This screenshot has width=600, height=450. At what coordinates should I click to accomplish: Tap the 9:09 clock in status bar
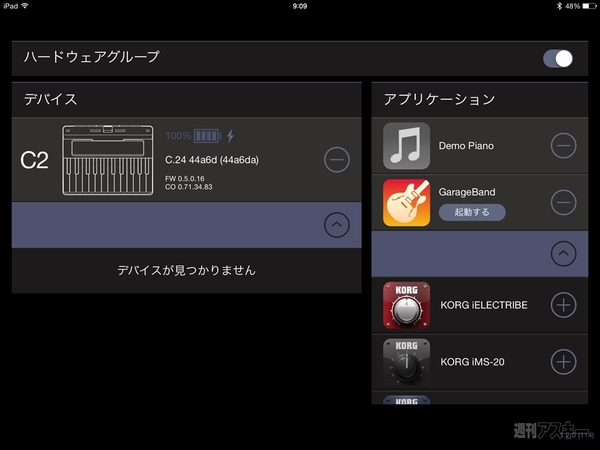[300, 6]
